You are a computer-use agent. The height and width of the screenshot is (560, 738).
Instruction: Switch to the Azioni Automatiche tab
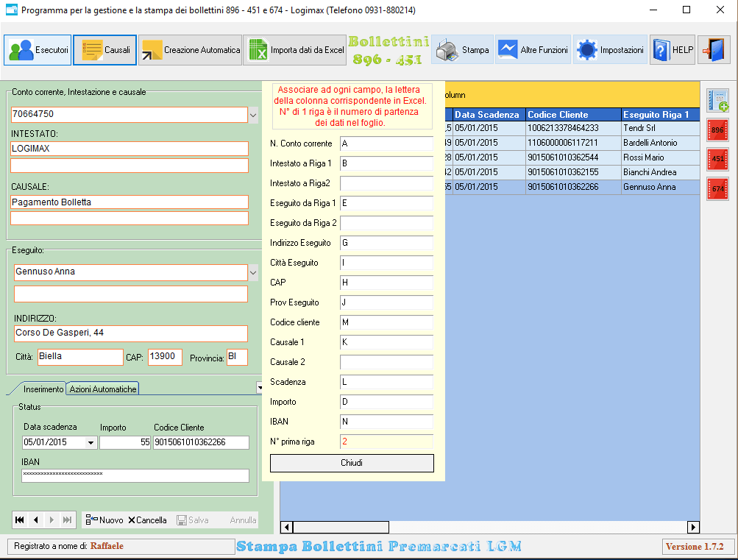click(103, 389)
